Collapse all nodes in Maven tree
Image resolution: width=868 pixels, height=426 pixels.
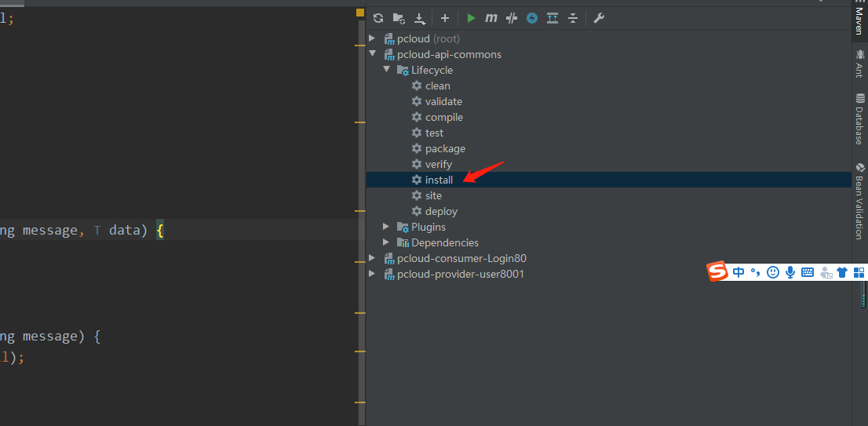click(573, 18)
